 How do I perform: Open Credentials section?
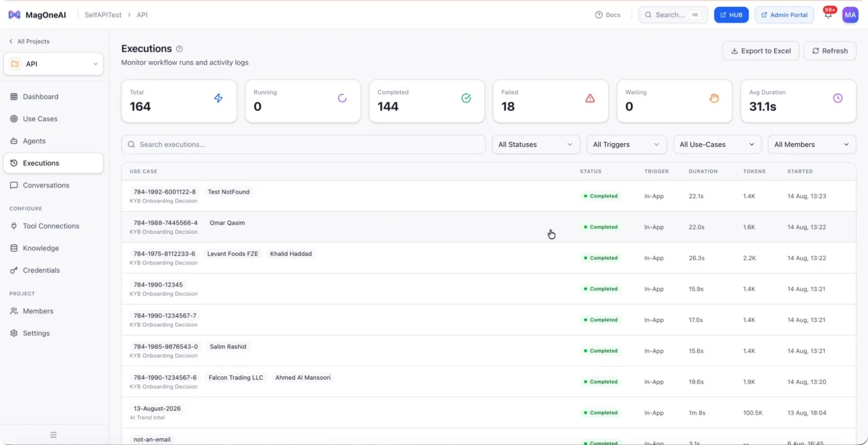pos(53,270)
